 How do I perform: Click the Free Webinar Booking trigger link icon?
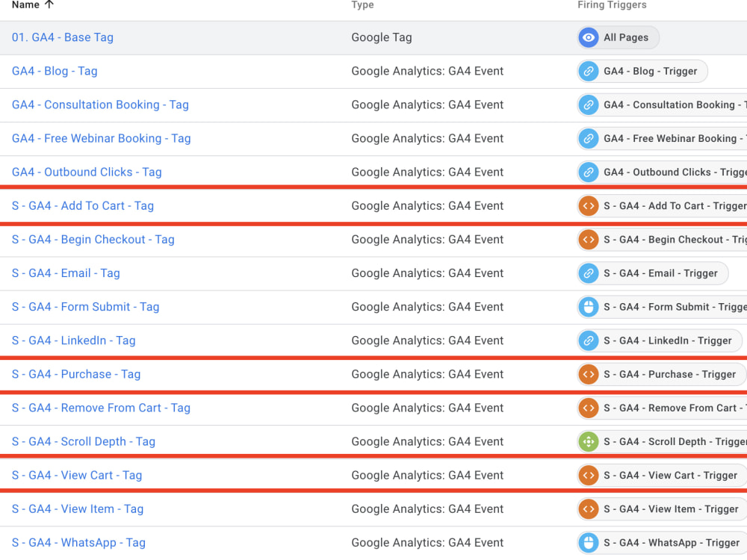(589, 139)
